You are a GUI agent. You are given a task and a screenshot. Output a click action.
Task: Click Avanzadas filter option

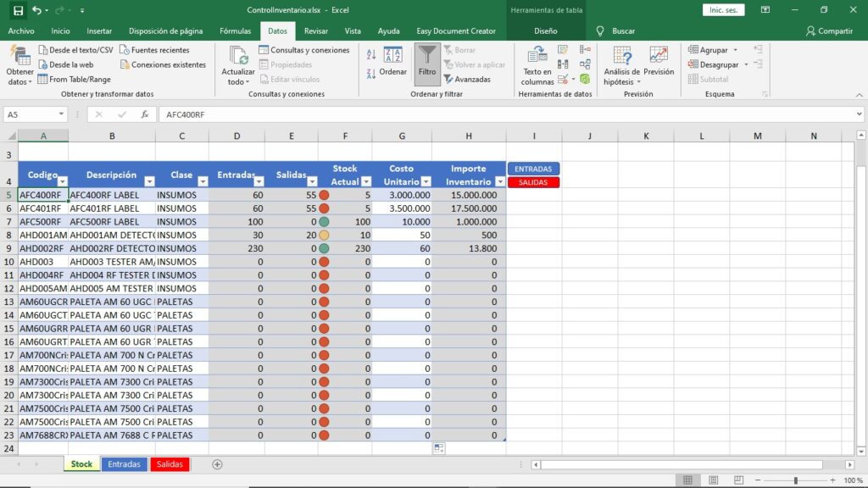(x=467, y=80)
